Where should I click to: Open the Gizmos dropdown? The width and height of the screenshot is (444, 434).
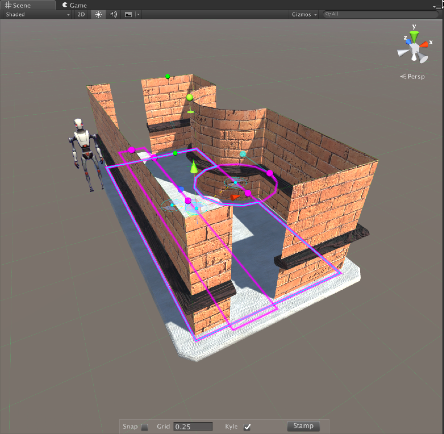click(x=304, y=14)
